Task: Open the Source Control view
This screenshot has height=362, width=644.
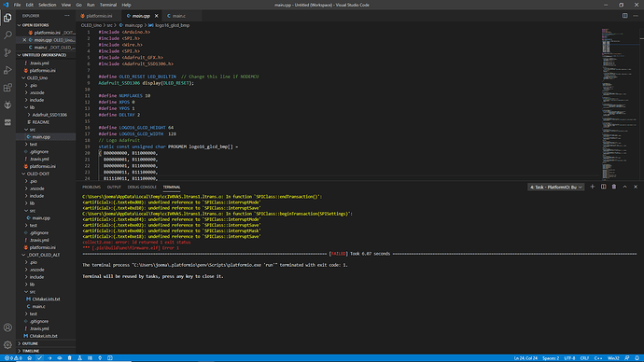Action: click(x=7, y=52)
